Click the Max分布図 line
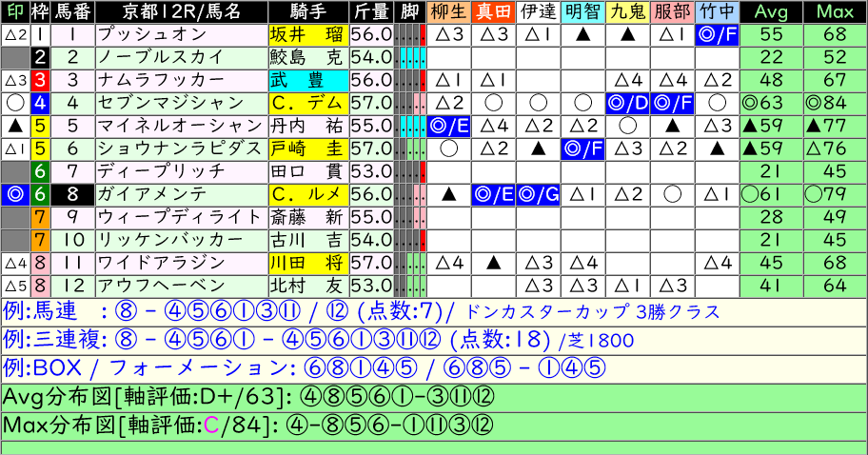This screenshot has height=455, width=868. [434, 425]
